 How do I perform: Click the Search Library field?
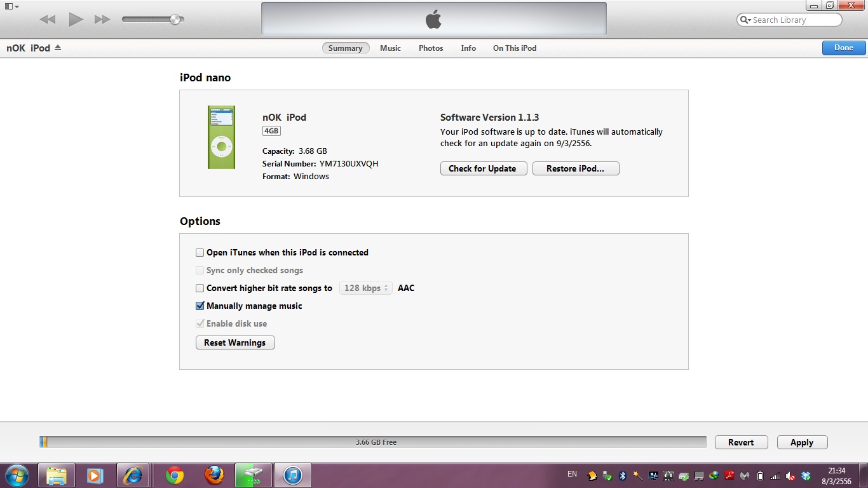[x=789, y=20]
